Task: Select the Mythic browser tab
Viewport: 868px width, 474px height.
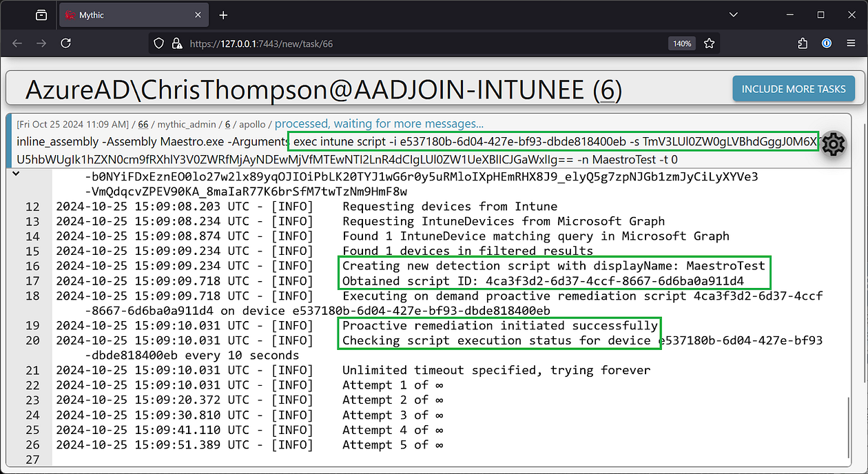Action: click(x=133, y=15)
